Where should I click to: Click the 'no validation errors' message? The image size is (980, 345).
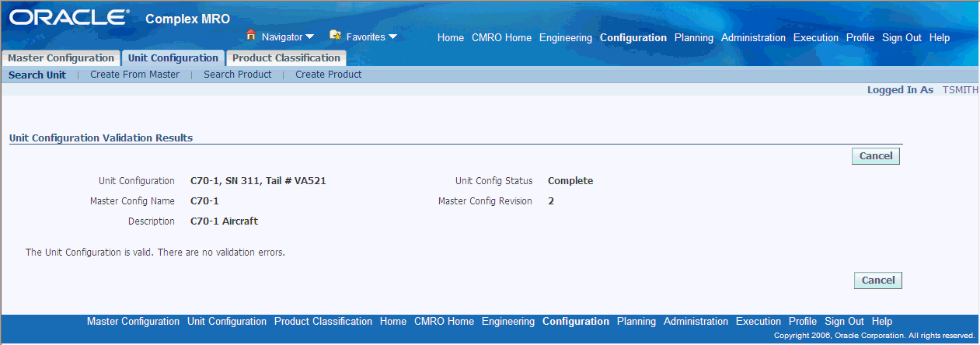pyautogui.click(x=155, y=253)
